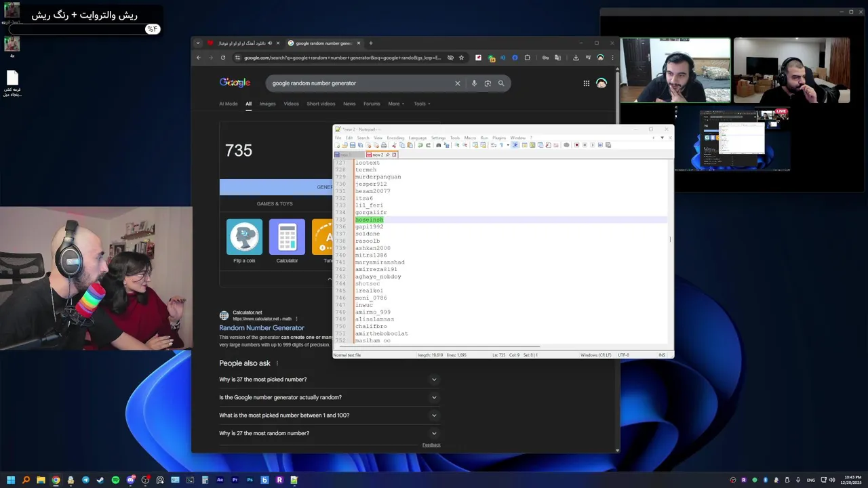
Task: Click the Chrome back arrow
Action: (199, 58)
